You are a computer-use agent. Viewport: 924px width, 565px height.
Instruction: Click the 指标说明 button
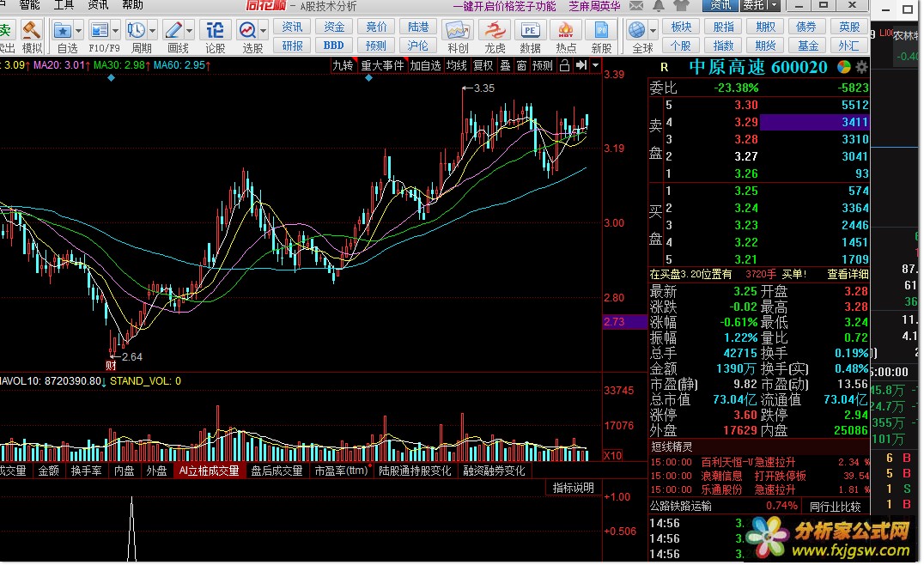574,488
